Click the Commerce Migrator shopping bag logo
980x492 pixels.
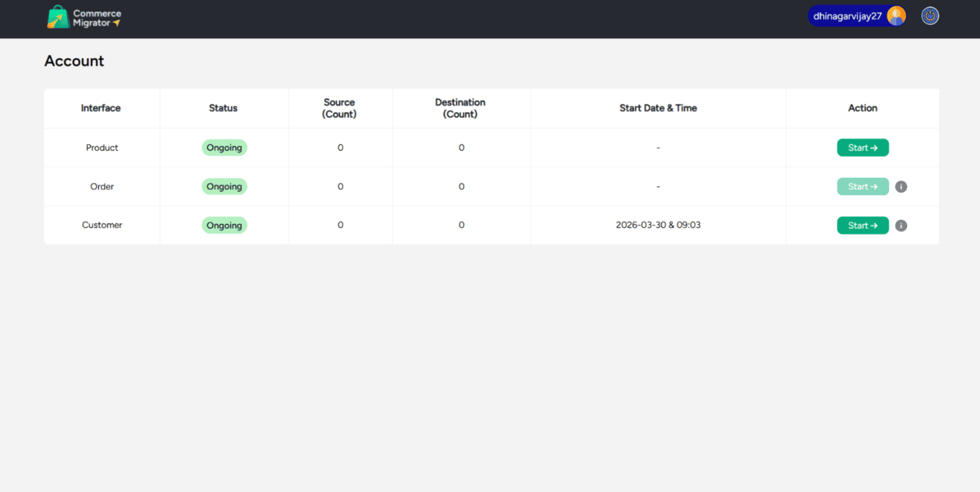coord(59,17)
